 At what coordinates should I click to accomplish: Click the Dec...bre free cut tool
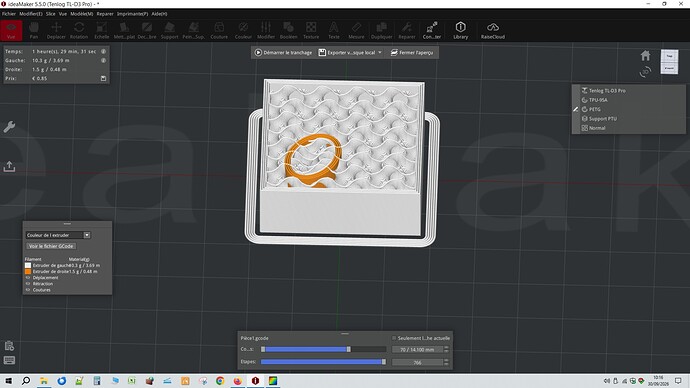[147, 30]
